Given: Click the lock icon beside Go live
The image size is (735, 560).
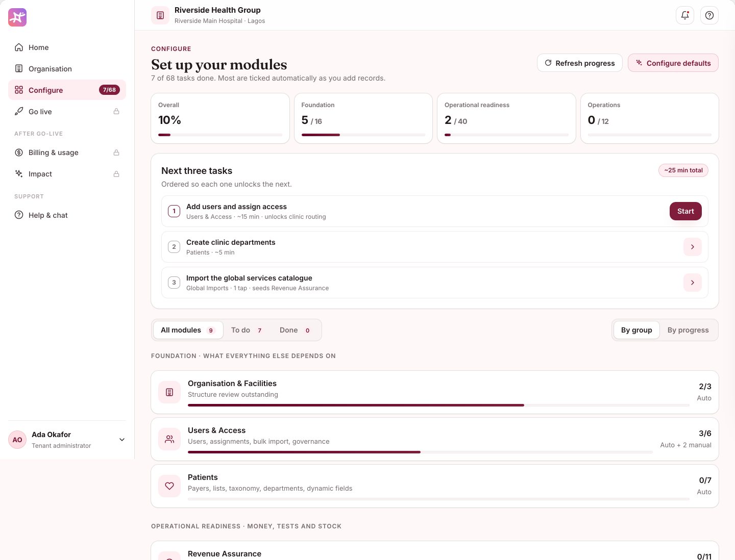Looking at the screenshot, I should (x=116, y=112).
